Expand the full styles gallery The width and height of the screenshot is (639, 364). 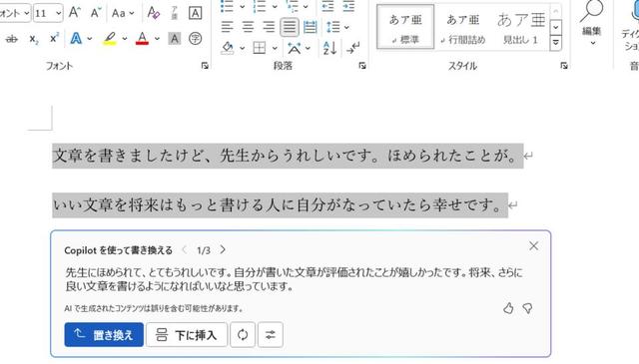[x=555, y=42]
